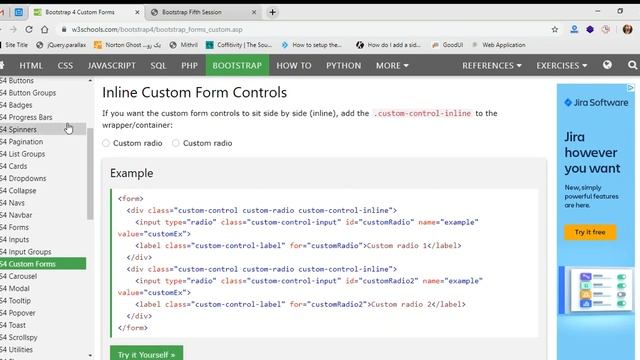Click the site lock icon in address bar
The width and height of the screenshot is (640, 360).
(x=64, y=29)
